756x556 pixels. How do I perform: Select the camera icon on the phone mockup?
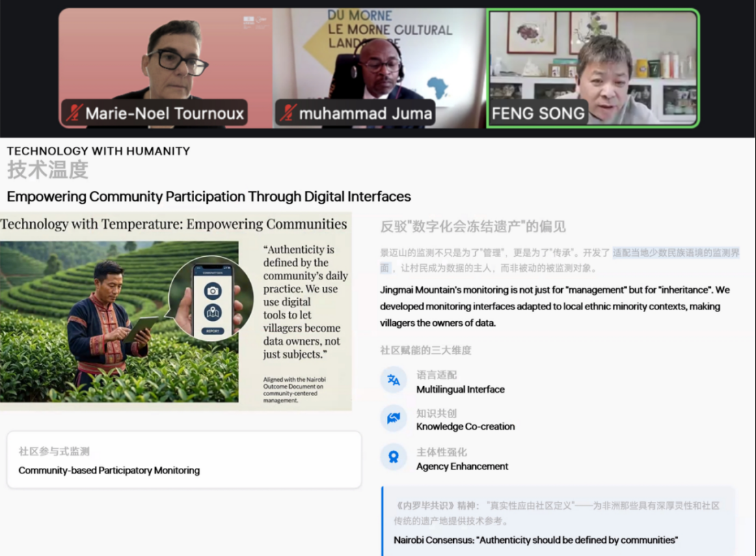(213, 291)
